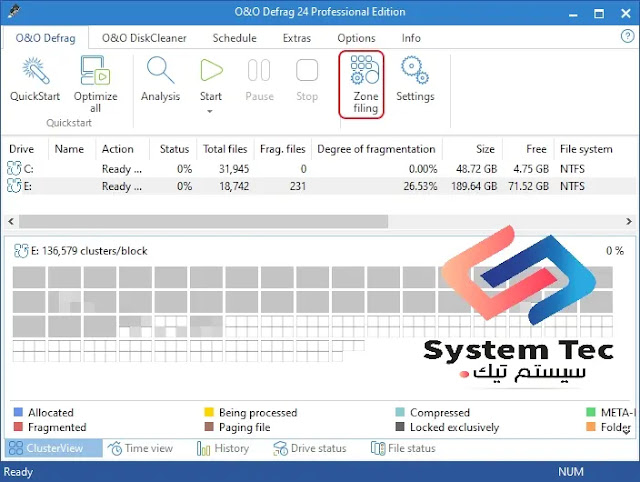This screenshot has height=482, width=640.
Task: Click the drive icon beside C:
Action: 13,169
